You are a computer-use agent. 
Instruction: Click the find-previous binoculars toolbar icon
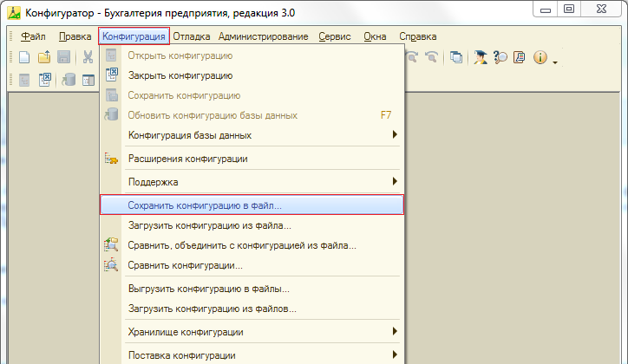(412, 57)
